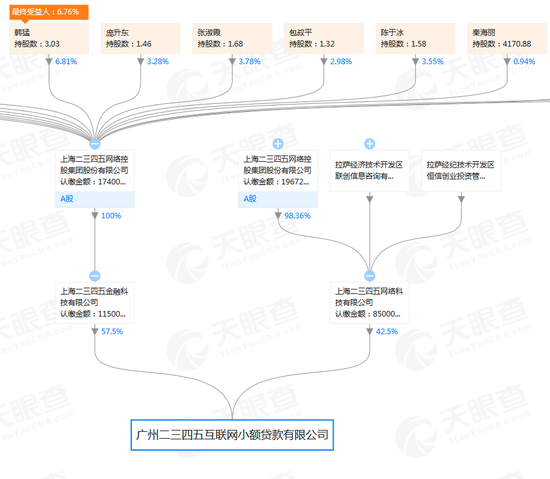Select the 6.81% stake label under 韩猛
This screenshot has width=550, height=479.
[66, 62]
